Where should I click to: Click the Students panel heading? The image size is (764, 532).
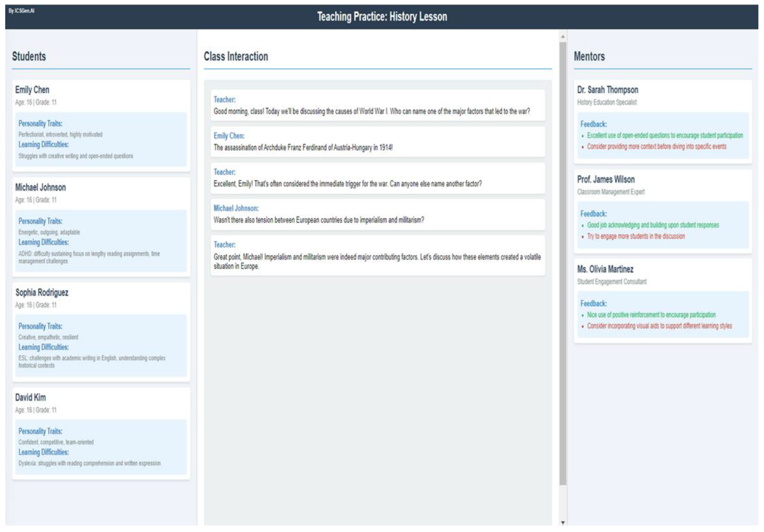coord(29,56)
